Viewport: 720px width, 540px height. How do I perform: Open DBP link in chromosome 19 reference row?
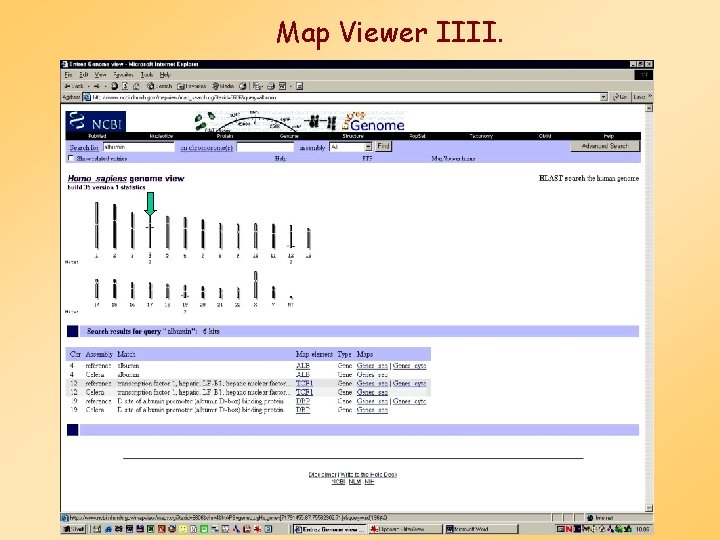click(x=303, y=401)
